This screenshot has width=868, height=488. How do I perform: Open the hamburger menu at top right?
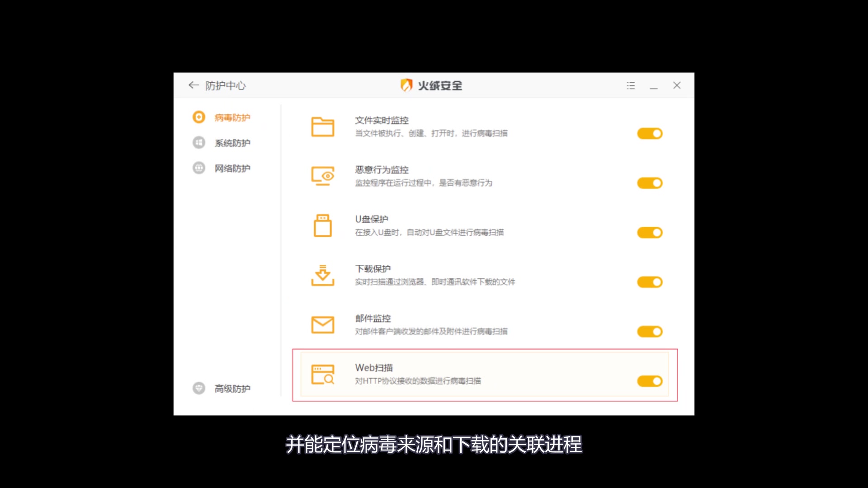click(631, 85)
